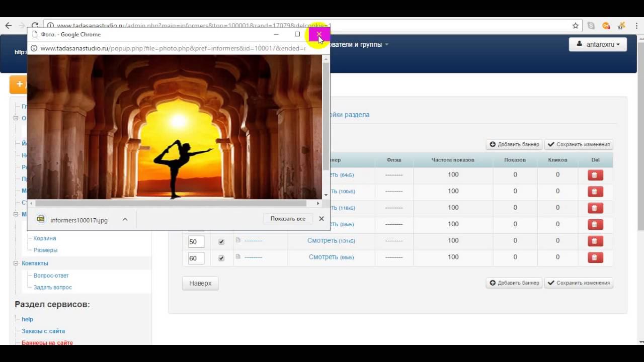Click the top Сохранить изменения button
Screen dimensions: 644x362
579,144
